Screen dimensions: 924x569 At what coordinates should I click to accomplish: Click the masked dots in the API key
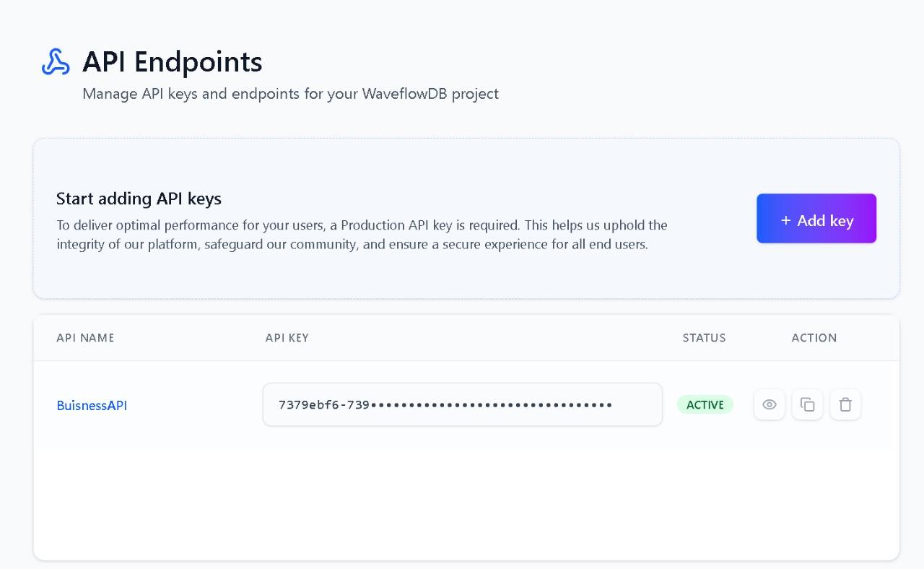[491, 405]
